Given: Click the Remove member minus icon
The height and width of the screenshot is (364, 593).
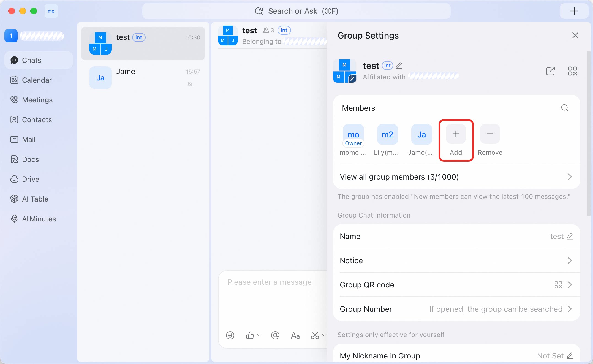Looking at the screenshot, I should (490, 134).
